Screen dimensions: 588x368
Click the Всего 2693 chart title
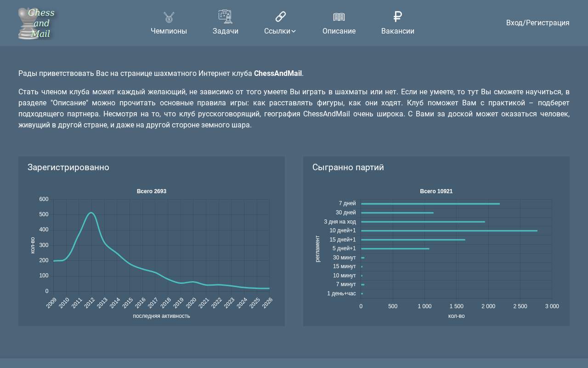click(152, 191)
